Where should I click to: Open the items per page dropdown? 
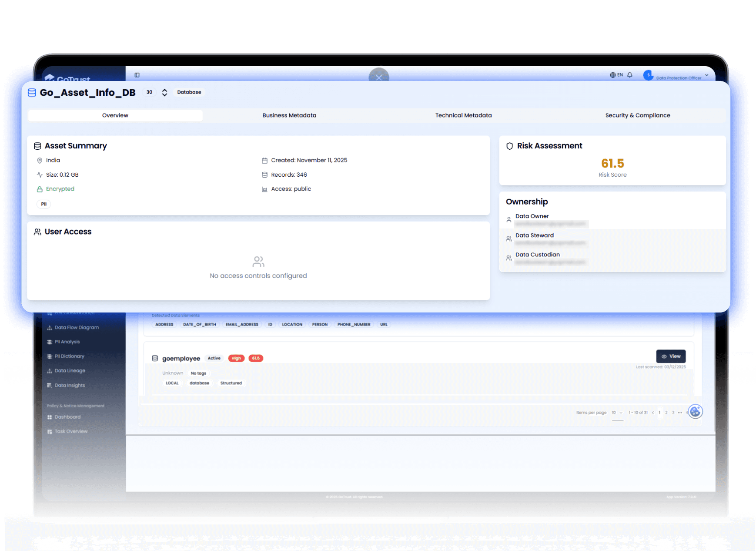(x=617, y=413)
